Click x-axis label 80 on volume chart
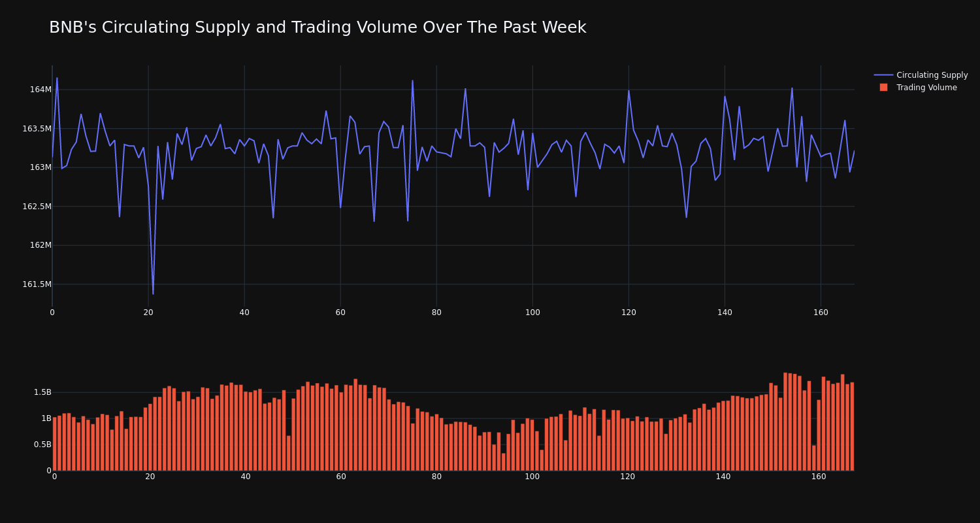 click(436, 477)
